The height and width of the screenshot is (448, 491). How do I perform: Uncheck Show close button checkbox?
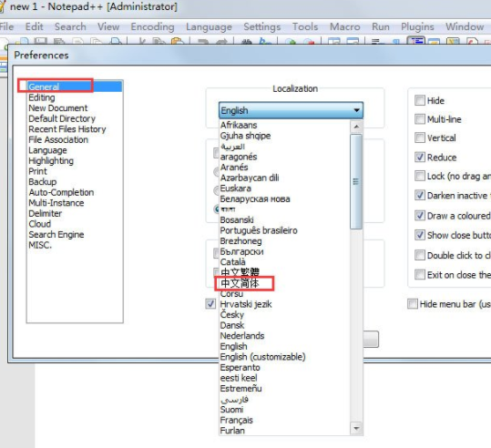[420, 235]
